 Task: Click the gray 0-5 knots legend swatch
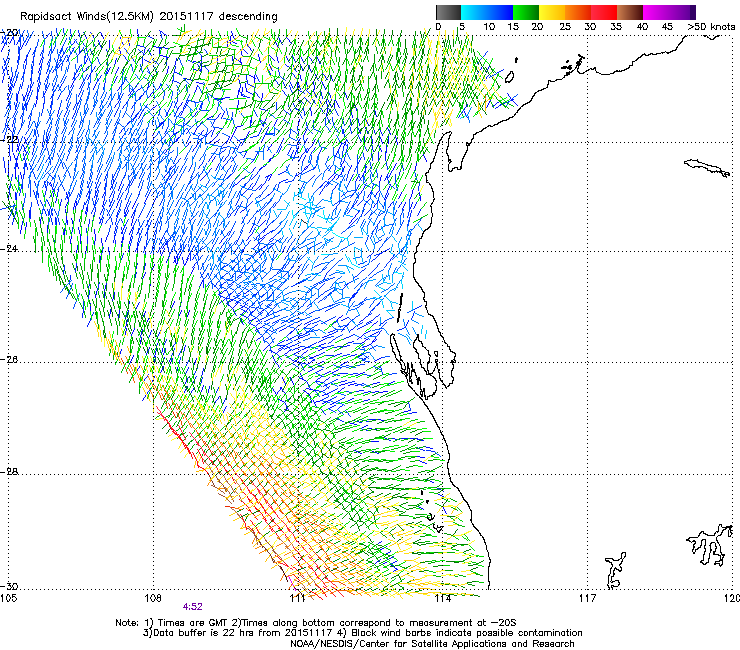[448, 12]
